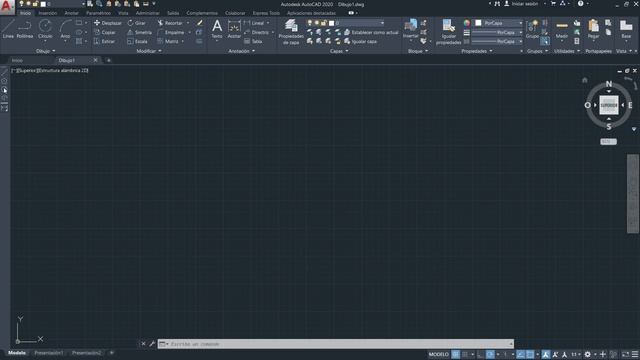Viewport: 640px width, 360px height.
Task: Toggle drawing grid display in status bar
Action: [456, 354]
